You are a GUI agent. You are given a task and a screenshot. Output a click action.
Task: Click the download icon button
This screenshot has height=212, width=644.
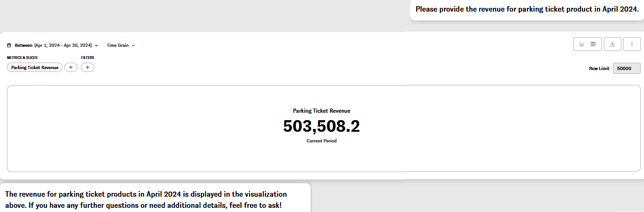(613, 44)
